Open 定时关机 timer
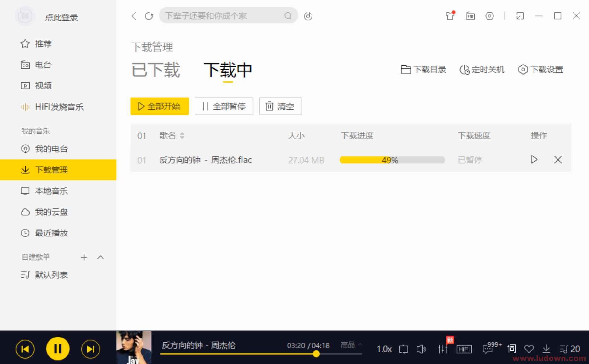 [x=482, y=70]
